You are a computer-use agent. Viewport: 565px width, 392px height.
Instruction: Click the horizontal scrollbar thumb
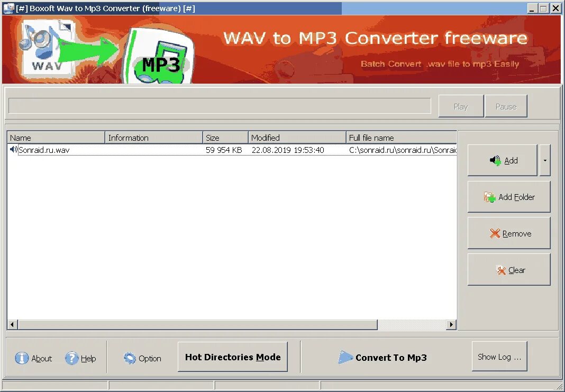tap(197, 324)
